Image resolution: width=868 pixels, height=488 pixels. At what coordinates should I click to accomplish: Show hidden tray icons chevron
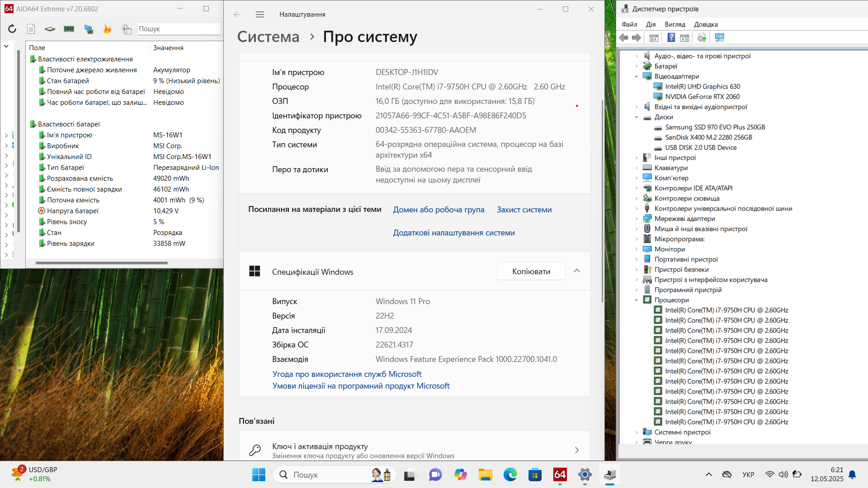tap(709, 474)
